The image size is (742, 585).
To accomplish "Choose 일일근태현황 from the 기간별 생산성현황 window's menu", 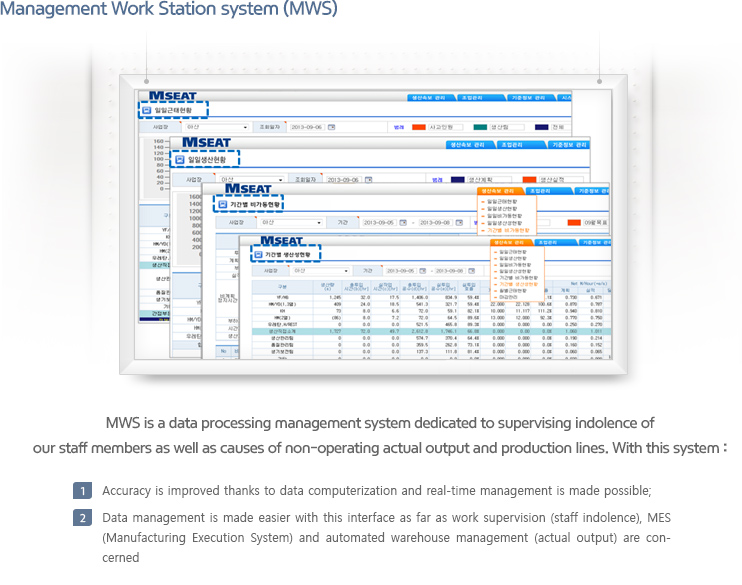I will pos(513,252).
